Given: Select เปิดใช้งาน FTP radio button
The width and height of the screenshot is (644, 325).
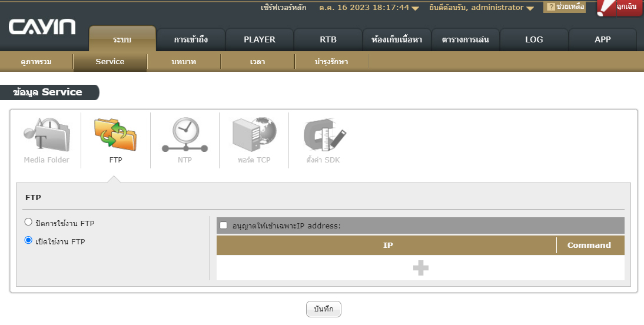Looking at the screenshot, I should coord(28,241).
